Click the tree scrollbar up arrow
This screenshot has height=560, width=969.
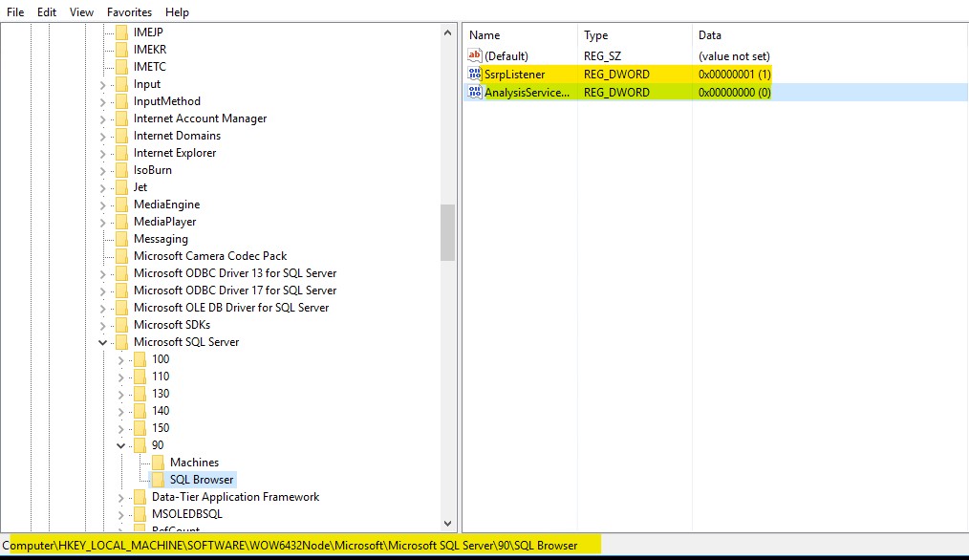point(447,32)
